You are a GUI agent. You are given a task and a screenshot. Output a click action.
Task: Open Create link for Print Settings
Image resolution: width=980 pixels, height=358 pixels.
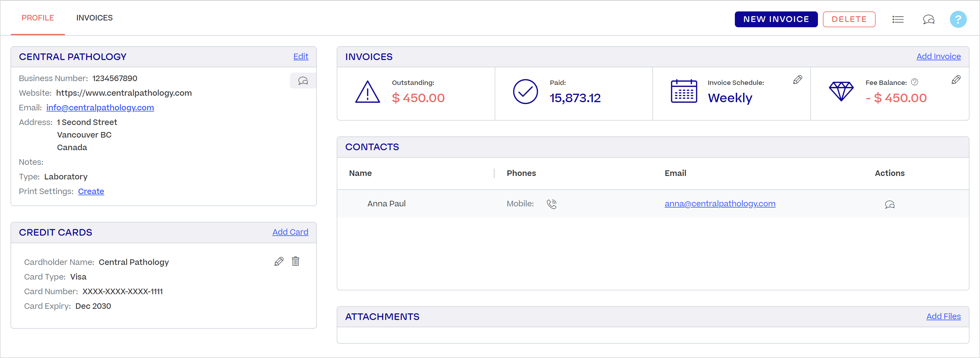pyautogui.click(x=91, y=191)
